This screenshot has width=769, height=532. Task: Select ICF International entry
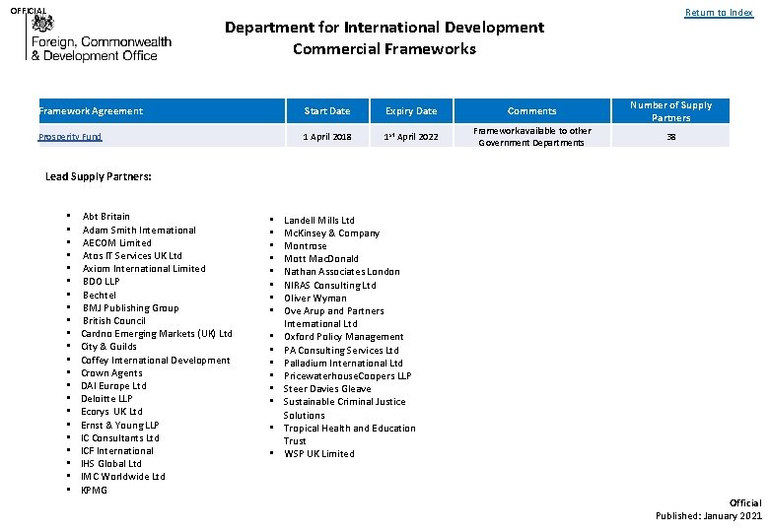pos(116,450)
